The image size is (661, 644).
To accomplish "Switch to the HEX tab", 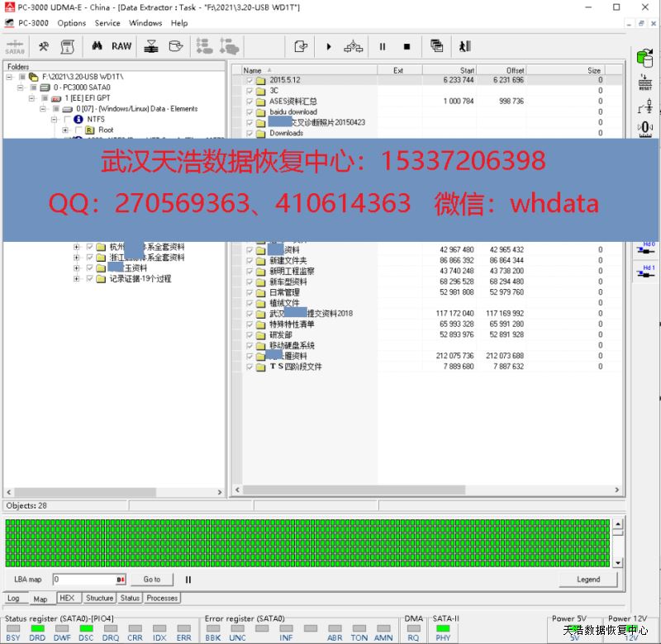I will [x=67, y=599].
